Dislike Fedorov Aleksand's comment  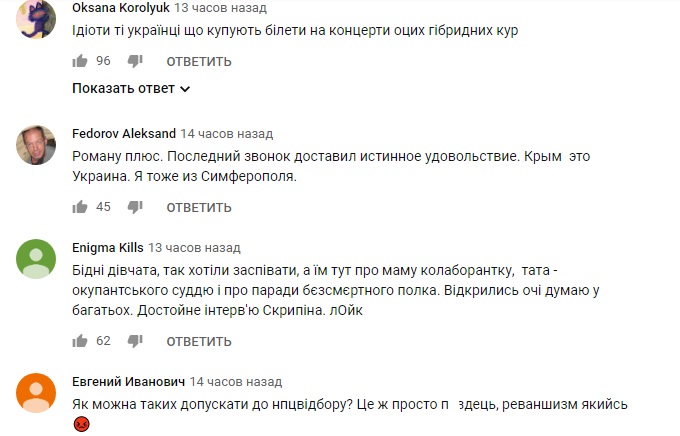click(x=135, y=207)
